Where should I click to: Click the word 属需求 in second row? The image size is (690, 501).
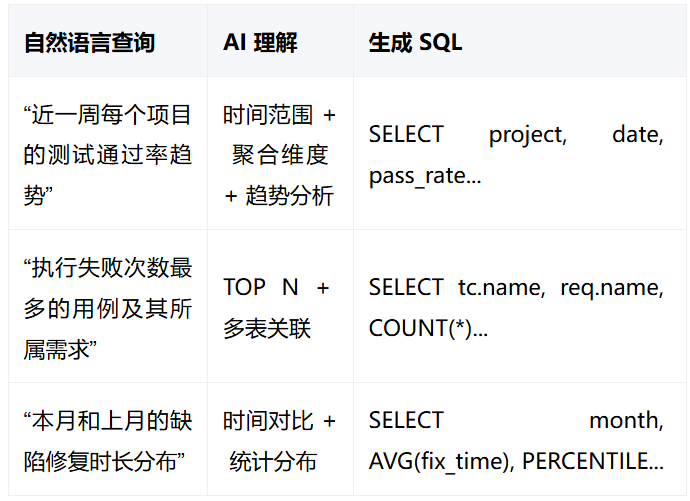tap(57, 350)
